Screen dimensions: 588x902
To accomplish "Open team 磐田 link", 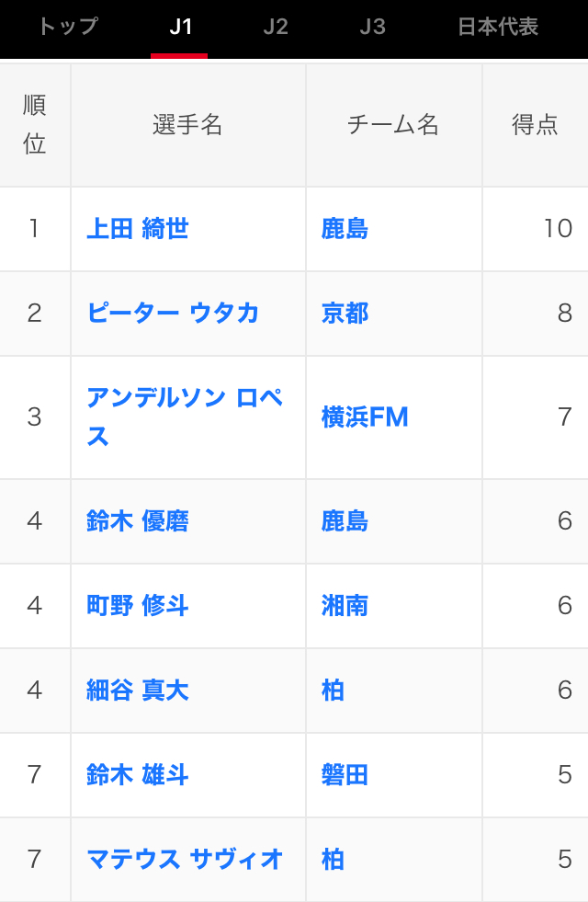I will pos(345,775).
